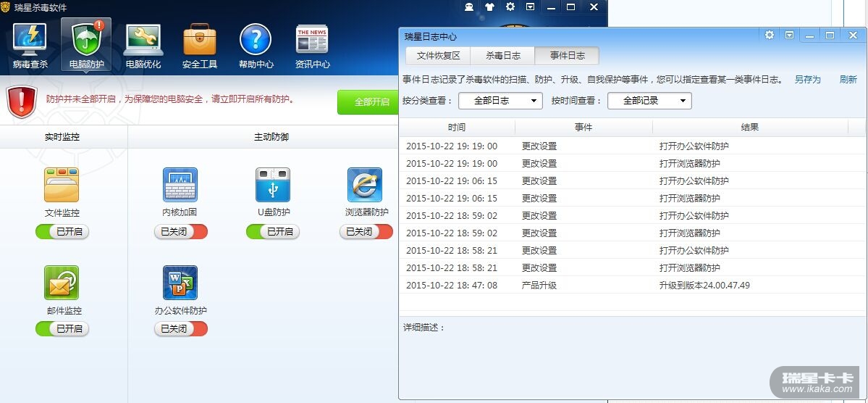Turn on 办公软件防护 switch
Image resolution: width=868 pixels, height=403 pixels.
pyautogui.click(x=181, y=329)
